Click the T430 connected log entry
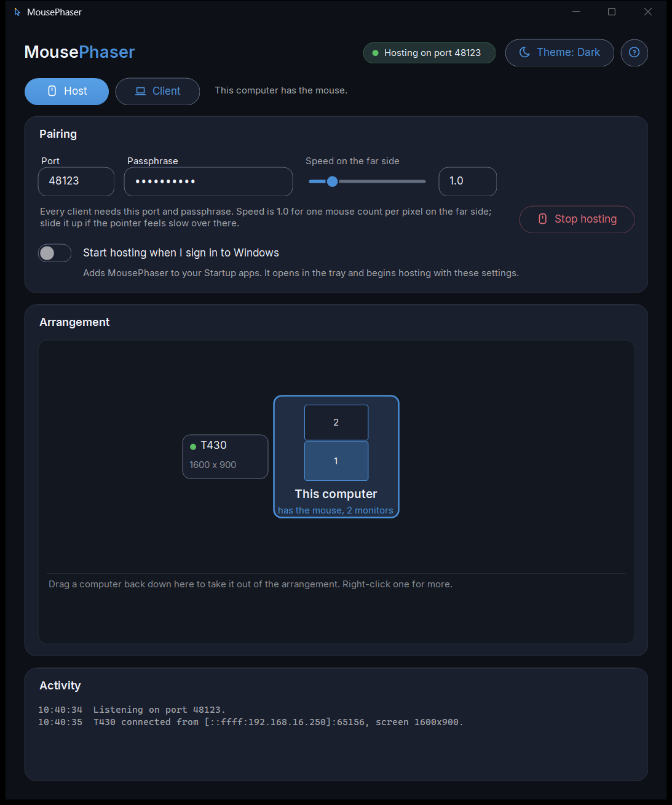 251,722
